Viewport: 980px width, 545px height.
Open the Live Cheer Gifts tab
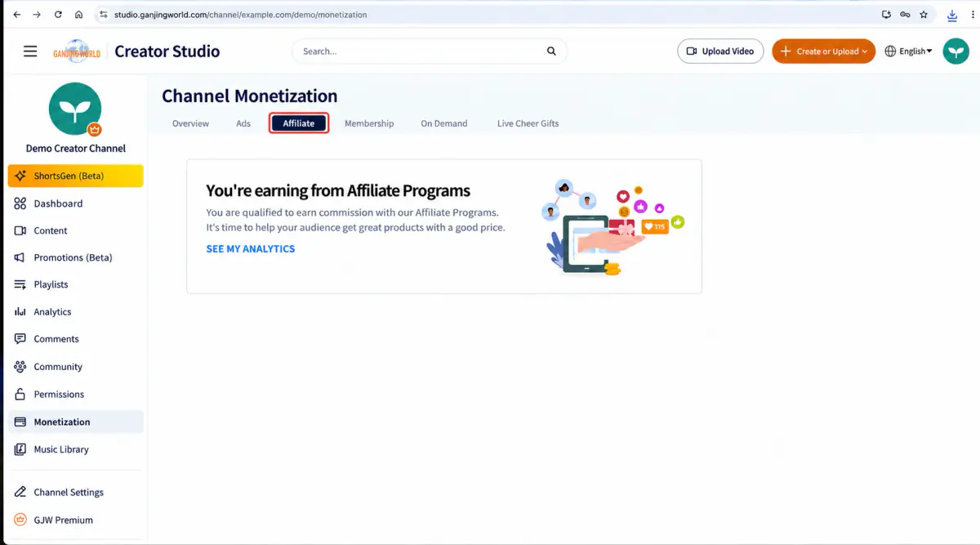click(528, 123)
